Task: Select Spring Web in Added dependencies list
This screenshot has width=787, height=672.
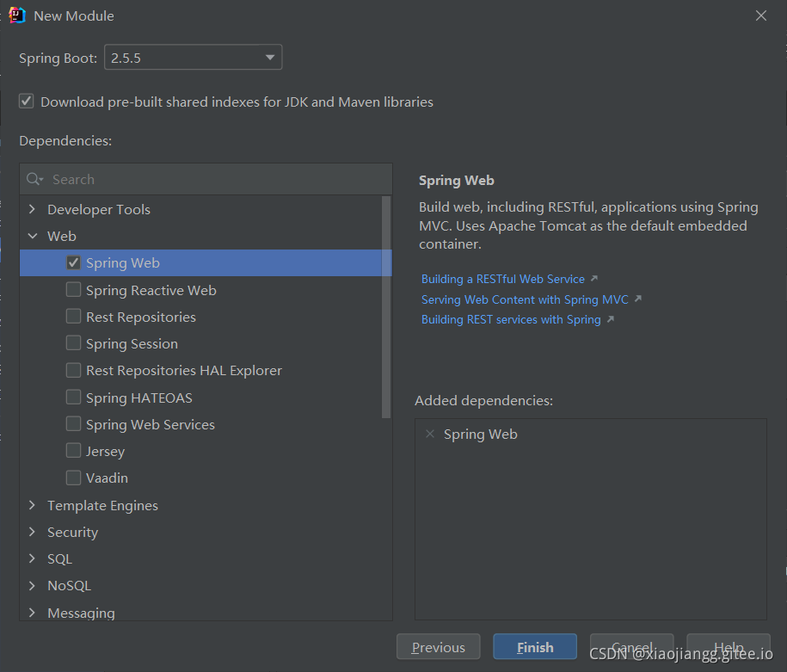Action: click(480, 434)
